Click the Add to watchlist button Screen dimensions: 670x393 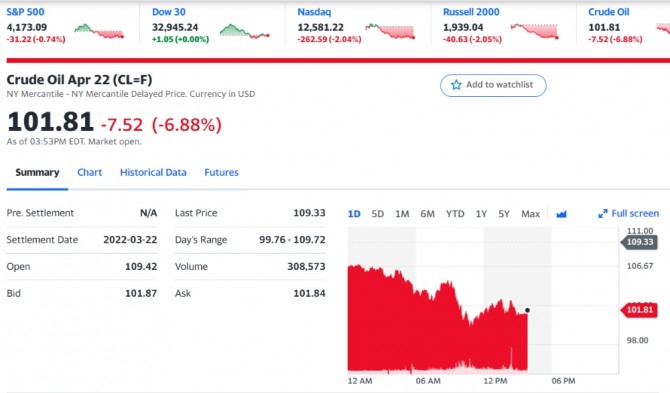(493, 85)
